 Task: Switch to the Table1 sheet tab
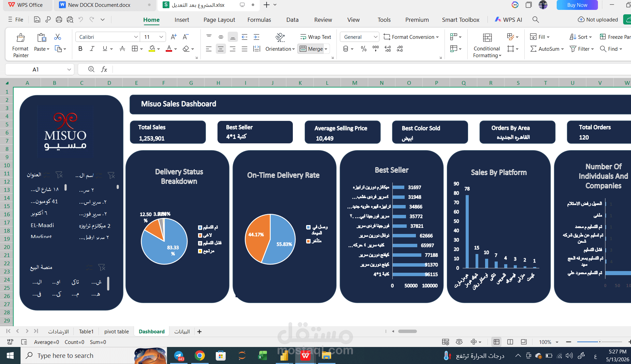[x=86, y=331]
